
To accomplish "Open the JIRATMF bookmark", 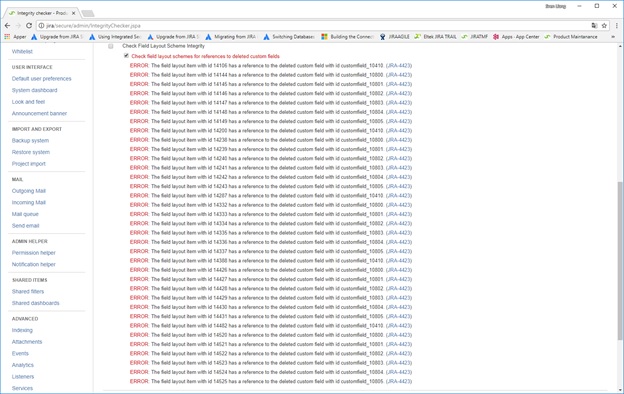I will [474, 37].
